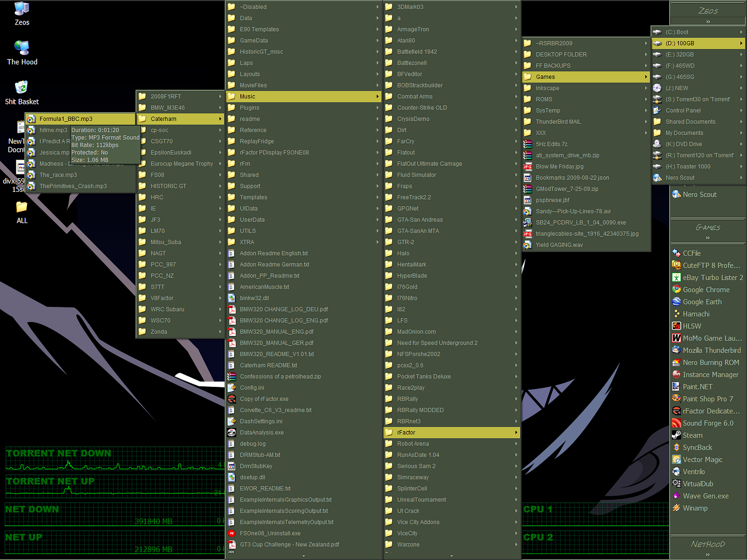
Task: Start Mozilla Thunderbird
Action: 712,350
